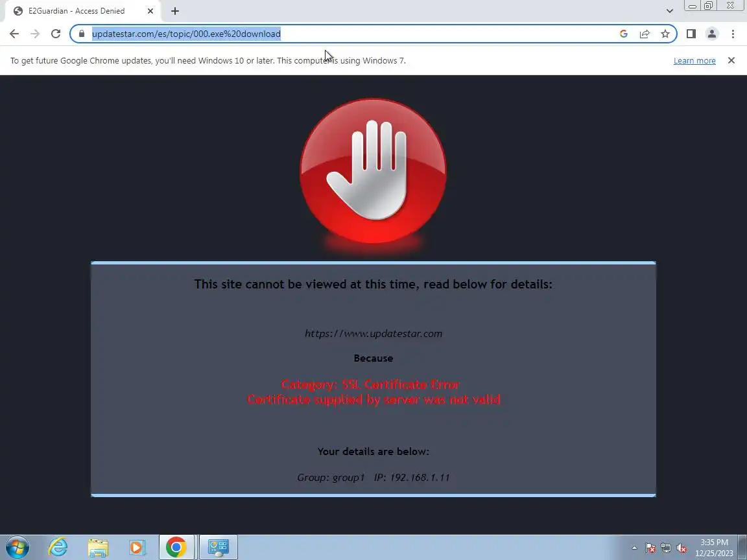
Task: Restore down the Chrome window
Action: [708, 6]
